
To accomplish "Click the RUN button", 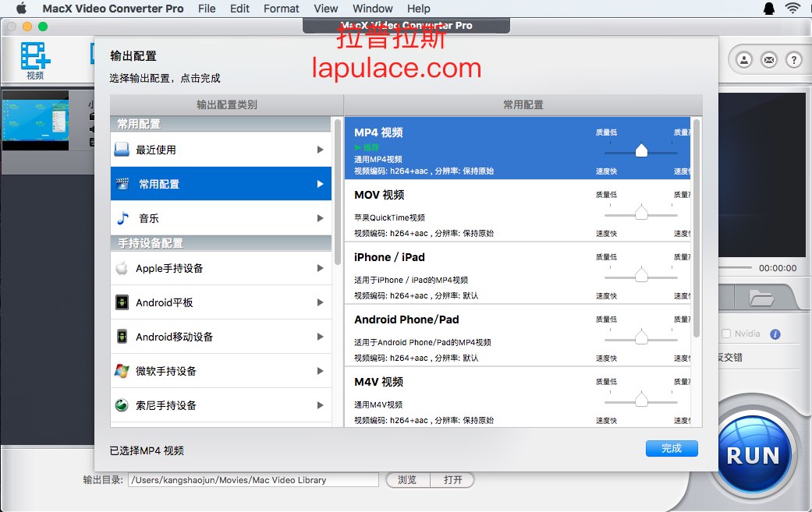I will tap(753, 455).
